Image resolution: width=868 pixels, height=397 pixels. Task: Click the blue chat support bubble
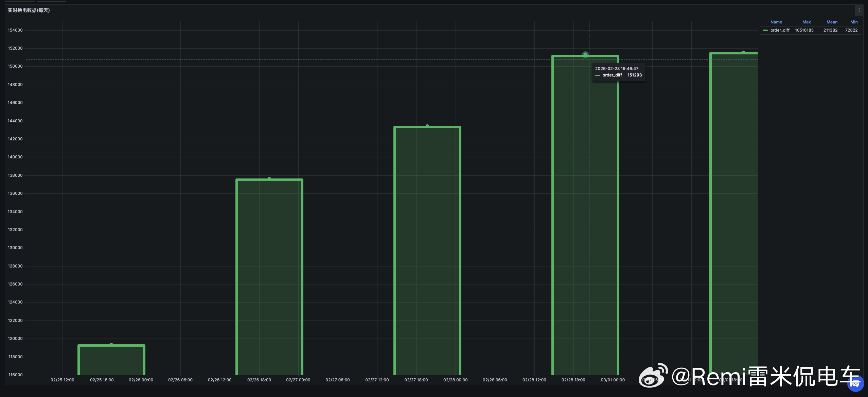[x=855, y=383]
